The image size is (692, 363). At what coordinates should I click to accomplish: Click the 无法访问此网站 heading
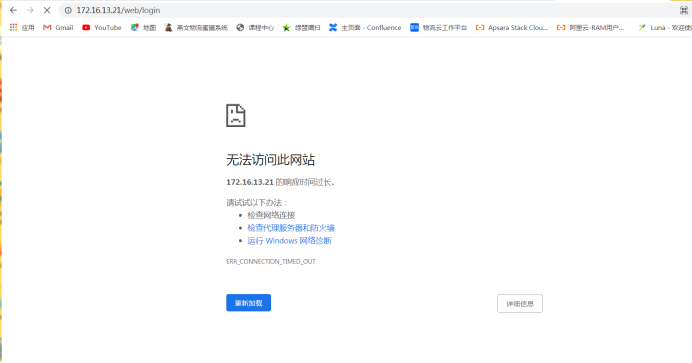coord(271,160)
